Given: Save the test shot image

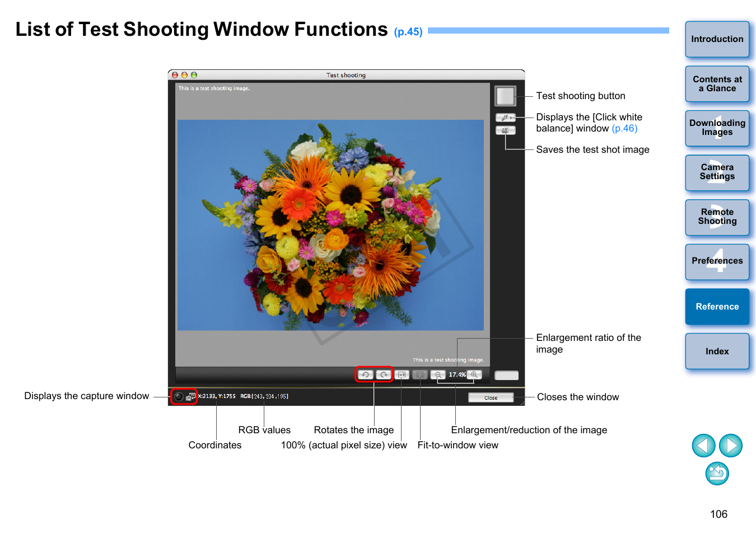Looking at the screenshot, I should coord(505,130).
